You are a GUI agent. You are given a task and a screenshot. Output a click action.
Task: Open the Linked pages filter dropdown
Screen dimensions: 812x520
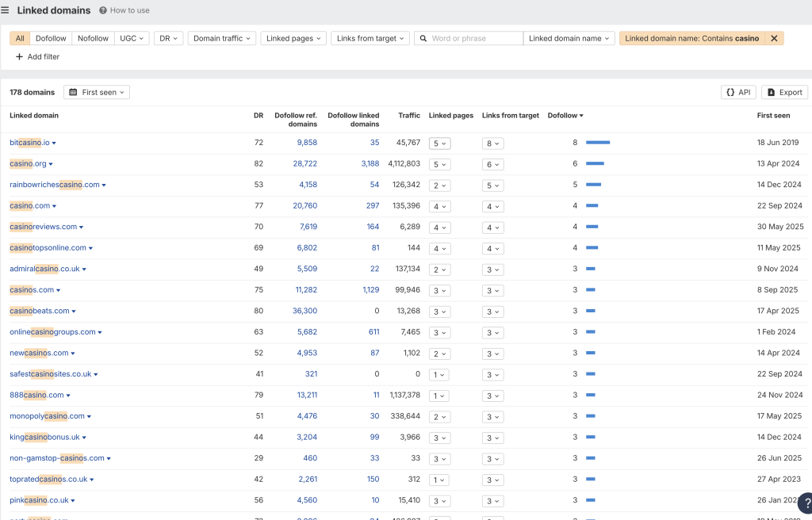293,38
